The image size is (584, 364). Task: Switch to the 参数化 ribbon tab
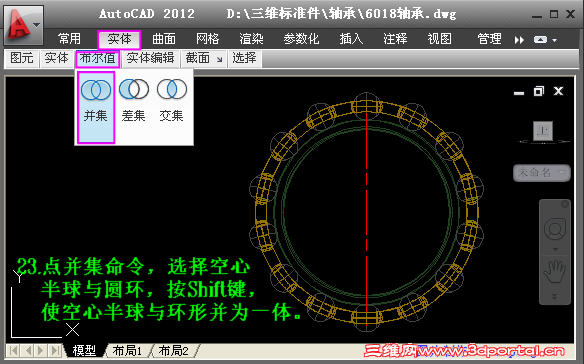click(301, 39)
